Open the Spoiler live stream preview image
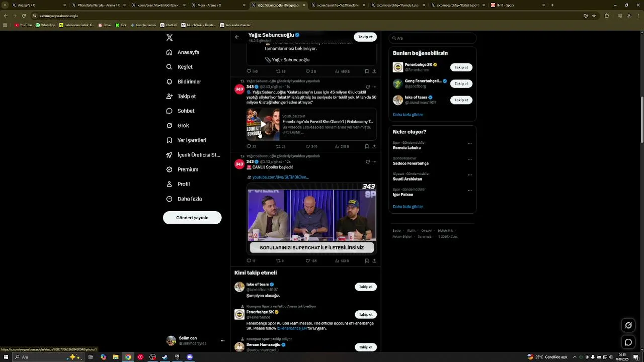Viewport: 644px width, 362px height. [311, 218]
